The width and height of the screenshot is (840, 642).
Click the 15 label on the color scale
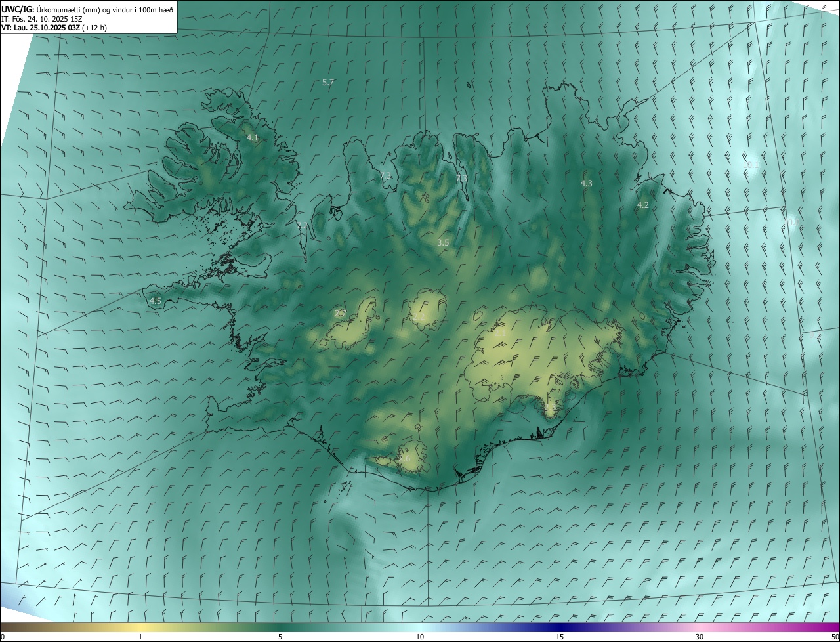click(x=560, y=637)
